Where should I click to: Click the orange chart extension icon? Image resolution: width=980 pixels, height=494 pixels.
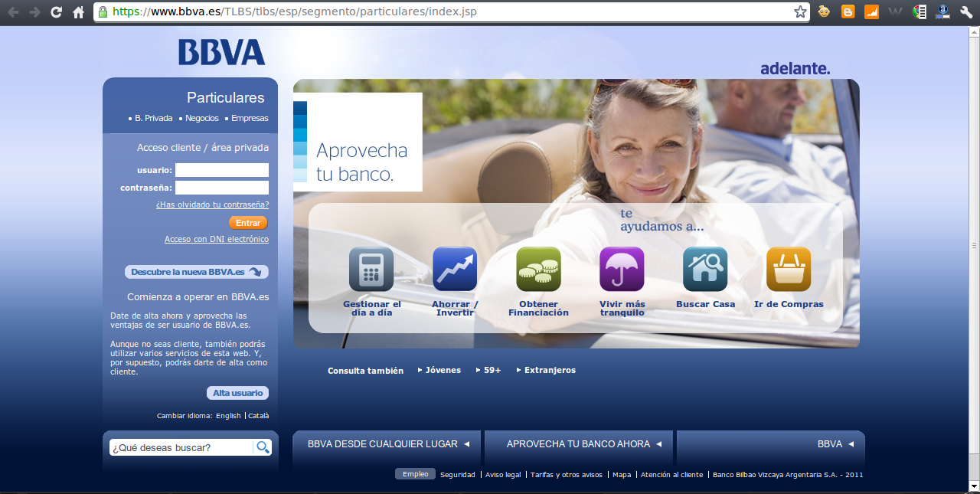coord(871,11)
